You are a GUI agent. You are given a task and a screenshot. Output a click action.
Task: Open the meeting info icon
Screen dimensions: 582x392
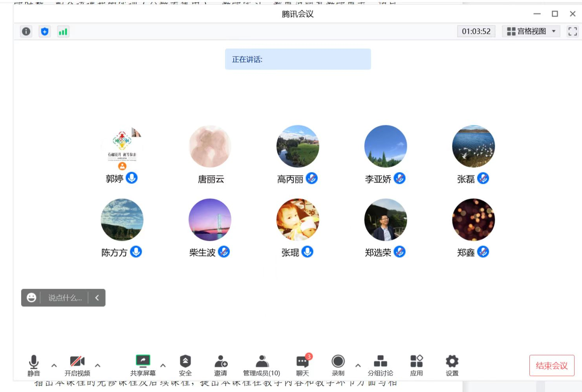[26, 31]
